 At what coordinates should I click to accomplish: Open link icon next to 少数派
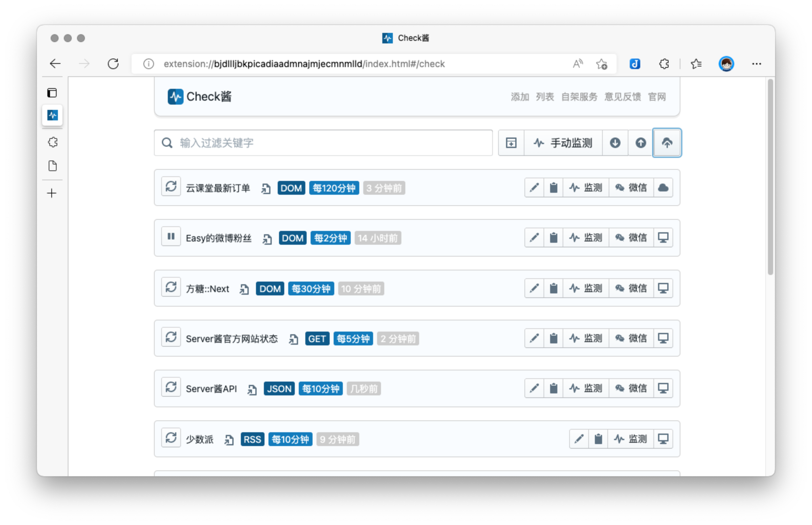pyautogui.click(x=229, y=440)
